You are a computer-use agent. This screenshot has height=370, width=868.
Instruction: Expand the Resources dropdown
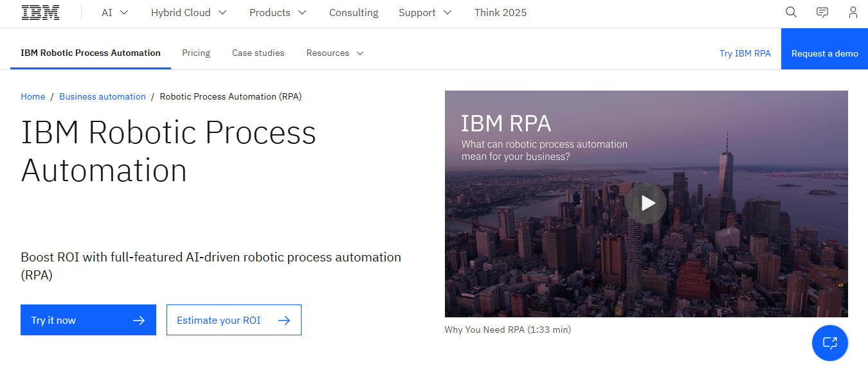(x=335, y=53)
